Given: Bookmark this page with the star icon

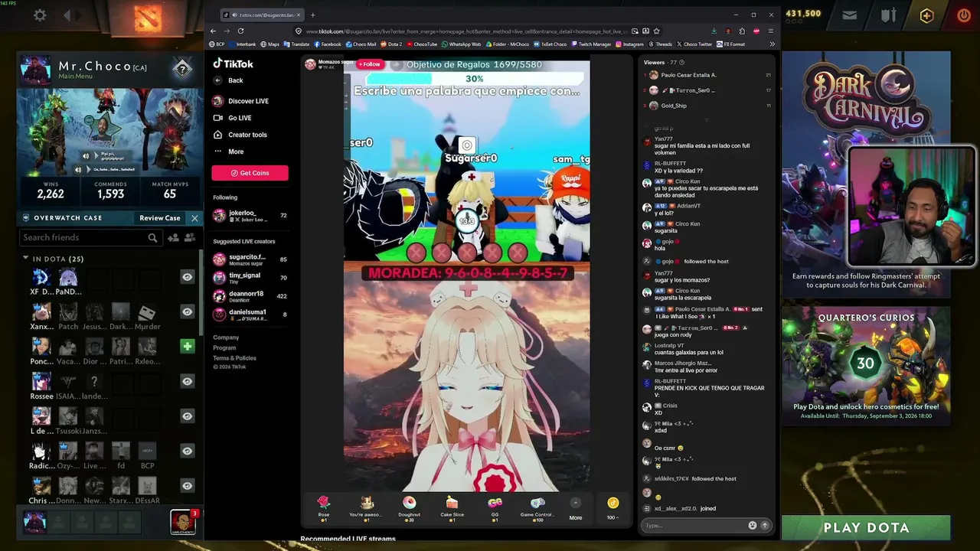Looking at the screenshot, I should pos(656,31).
